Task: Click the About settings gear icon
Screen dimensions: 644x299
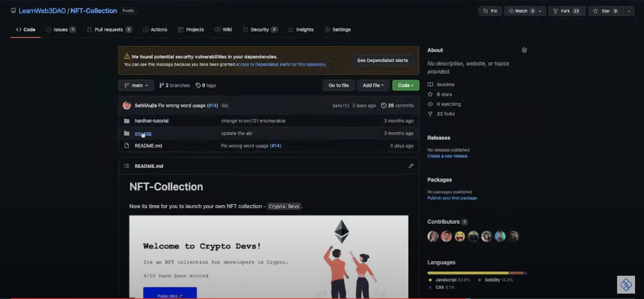Action: coord(525,50)
